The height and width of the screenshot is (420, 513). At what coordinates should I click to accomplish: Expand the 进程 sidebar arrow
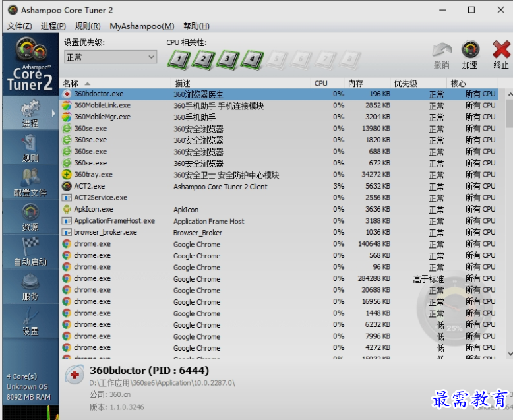[53, 113]
